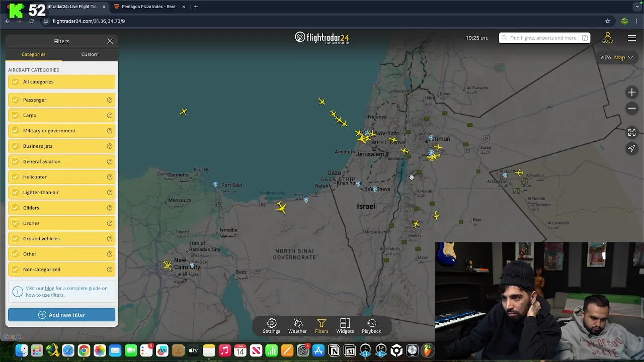Select the aircraft over Cairo
Image resolution: width=644 pixels, height=362 pixels.
tap(168, 265)
